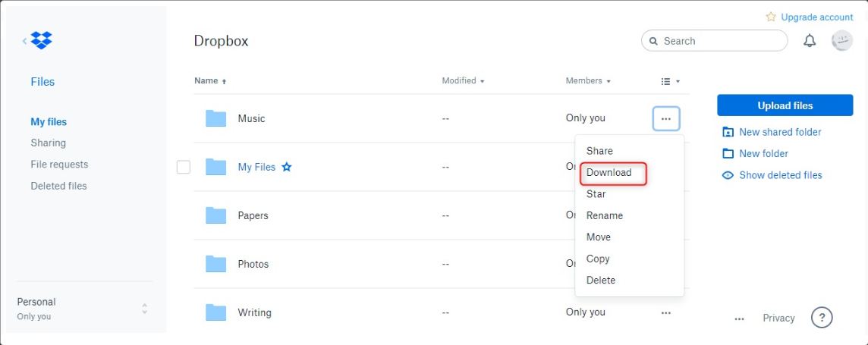Click into the Search field
This screenshot has width=868, height=345.
click(x=721, y=41)
